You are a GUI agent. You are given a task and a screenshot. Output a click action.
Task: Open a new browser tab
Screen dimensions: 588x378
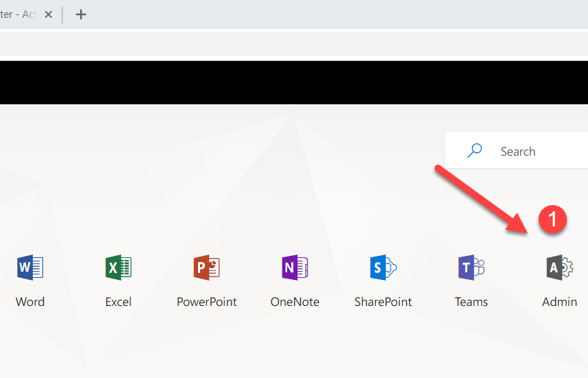(81, 14)
